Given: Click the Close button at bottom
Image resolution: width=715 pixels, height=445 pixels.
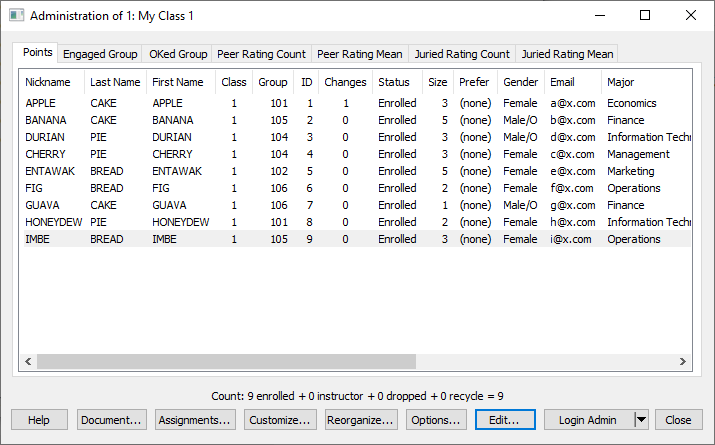Looking at the screenshot, I should pyautogui.click(x=679, y=419).
